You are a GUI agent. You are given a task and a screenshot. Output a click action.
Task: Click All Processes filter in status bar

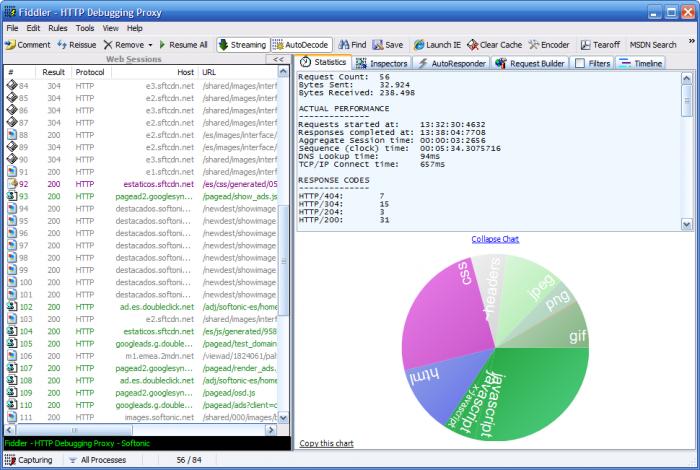coord(98,460)
